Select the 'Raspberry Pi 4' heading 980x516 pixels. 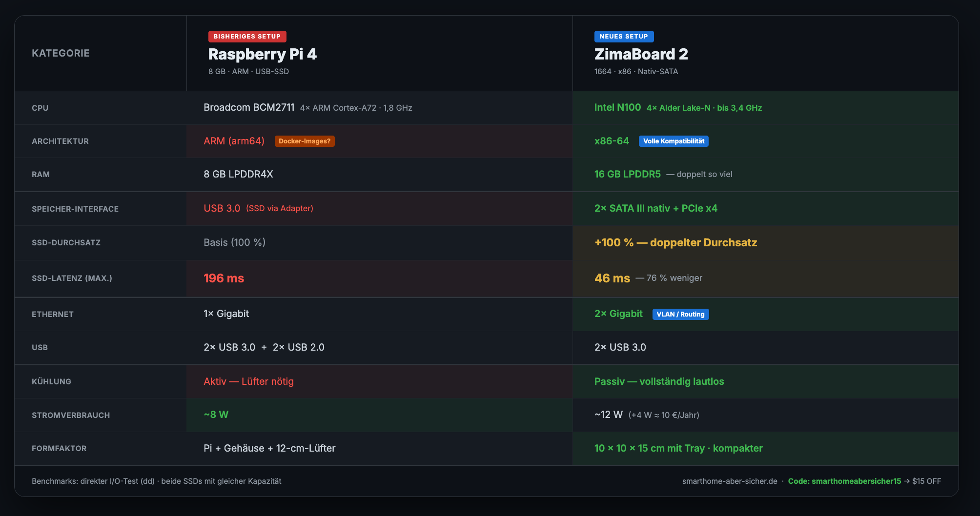263,54
